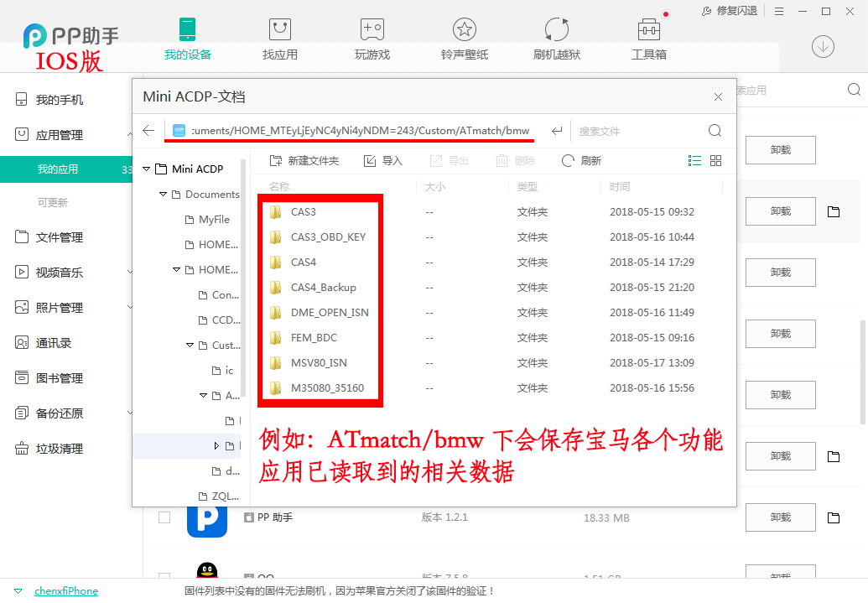The image size is (868, 603).
Task: Click the file search magnifier icon
Action: 715,131
